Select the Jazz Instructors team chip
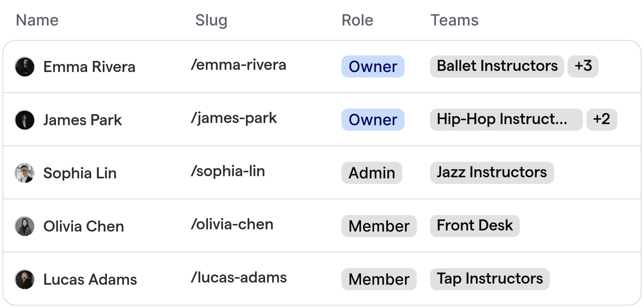The height and width of the screenshot is (308, 644). coord(492,173)
